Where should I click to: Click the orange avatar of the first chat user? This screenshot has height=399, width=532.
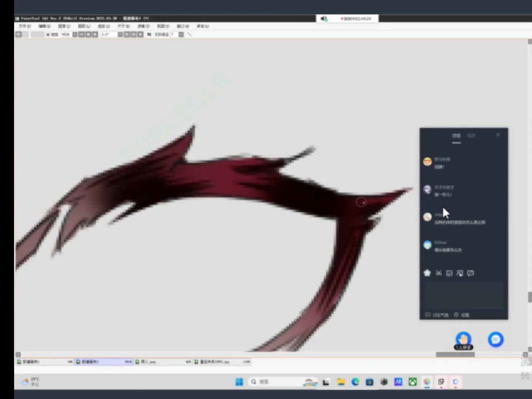pos(427,162)
